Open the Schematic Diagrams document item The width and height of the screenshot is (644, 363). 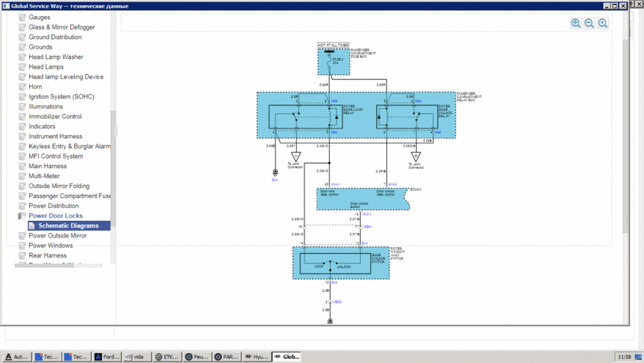click(x=69, y=225)
